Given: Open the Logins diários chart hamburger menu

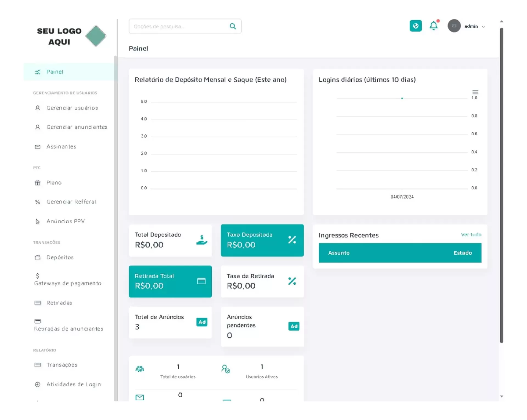Looking at the screenshot, I should pos(475,92).
